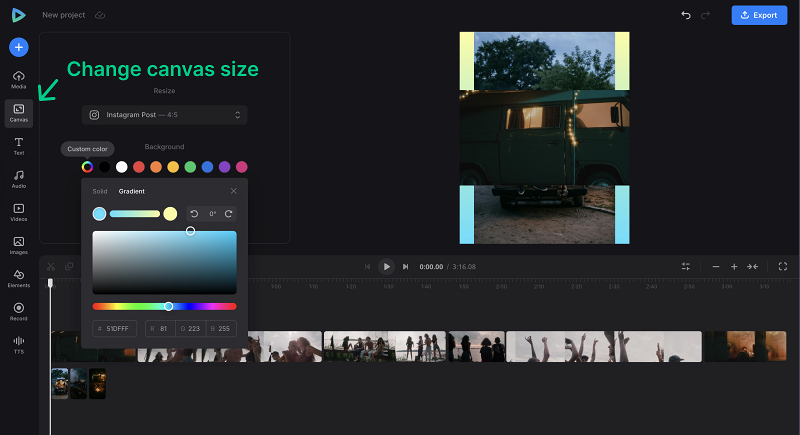Image resolution: width=800 pixels, height=435 pixels.
Task: Open the Text sidebar tool
Action: pyautogui.click(x=19, y=146)
